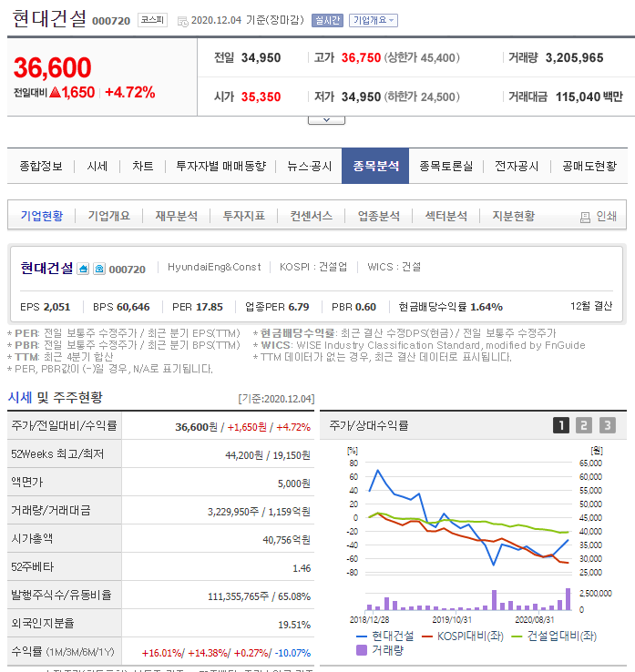Click the green 건설업대비(좌) legend swatch
635x672 pixels.
click(517, 636)
